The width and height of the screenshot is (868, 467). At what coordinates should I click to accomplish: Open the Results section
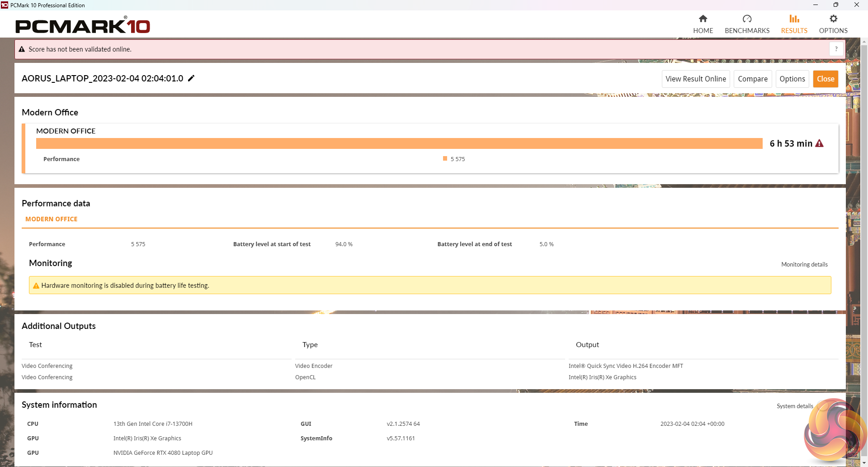click(x=794, y=24)
